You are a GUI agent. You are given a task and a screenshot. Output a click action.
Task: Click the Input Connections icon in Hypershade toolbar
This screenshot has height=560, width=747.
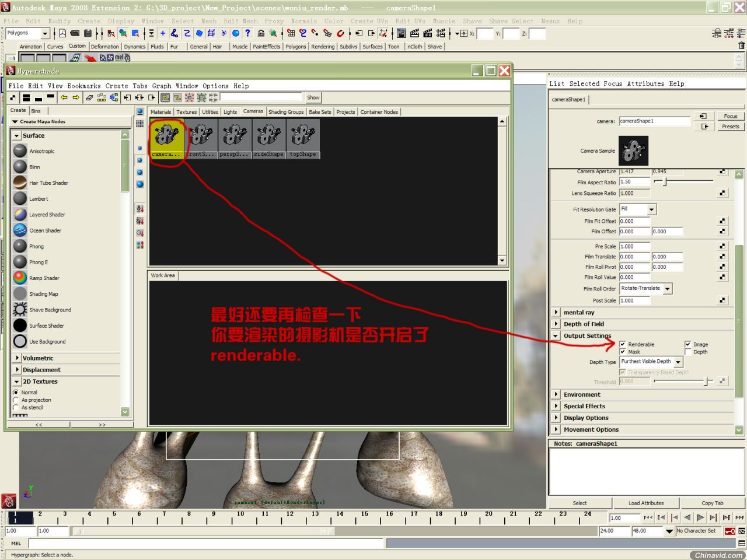tap(127, 97)
